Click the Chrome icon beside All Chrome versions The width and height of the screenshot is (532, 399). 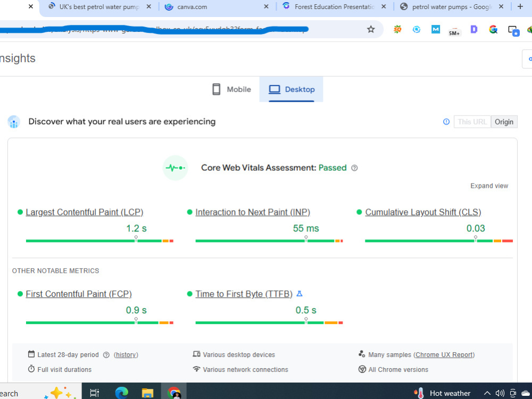pyautogui.click(x=362, y=369)
